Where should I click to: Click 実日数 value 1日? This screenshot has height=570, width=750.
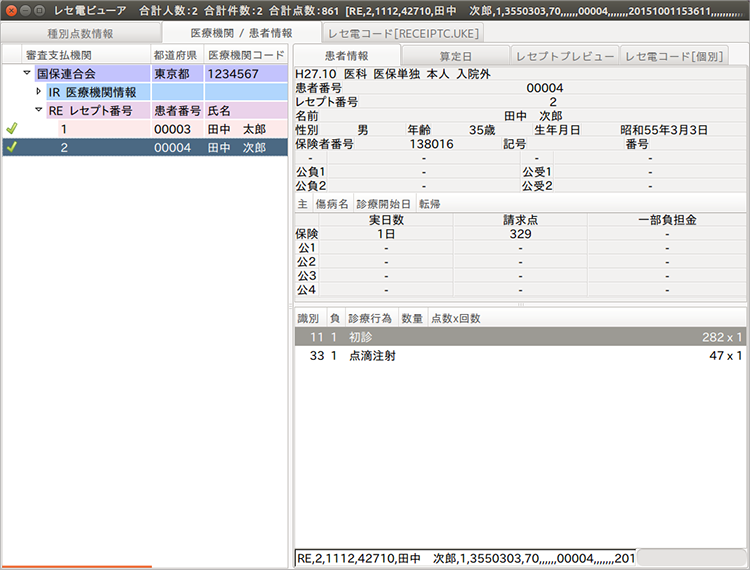[386, 234]
